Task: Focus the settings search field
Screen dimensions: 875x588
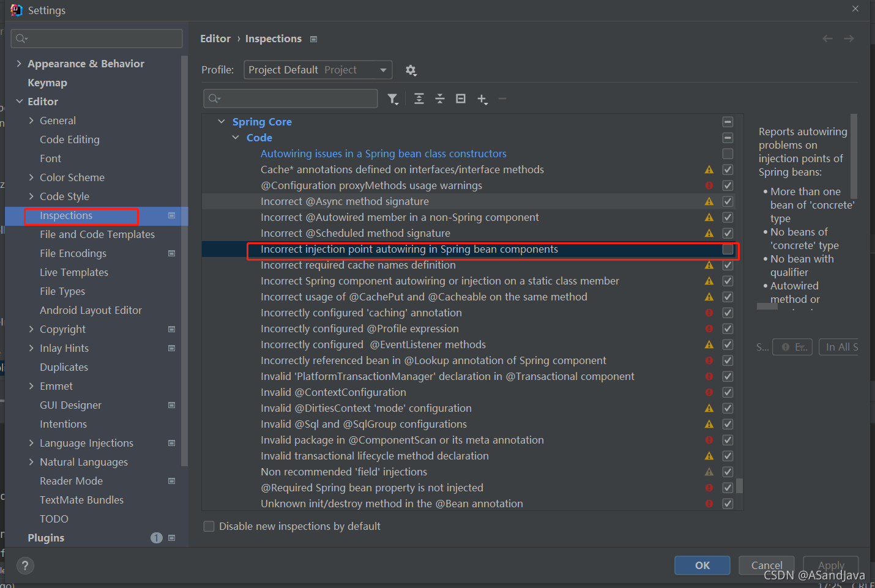Action: tap(97, 39)
